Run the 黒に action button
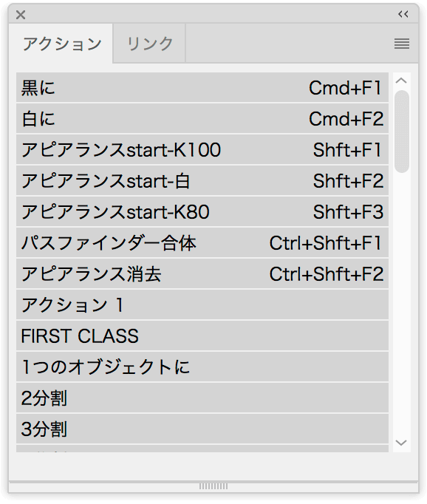 (x=202, y=87)
